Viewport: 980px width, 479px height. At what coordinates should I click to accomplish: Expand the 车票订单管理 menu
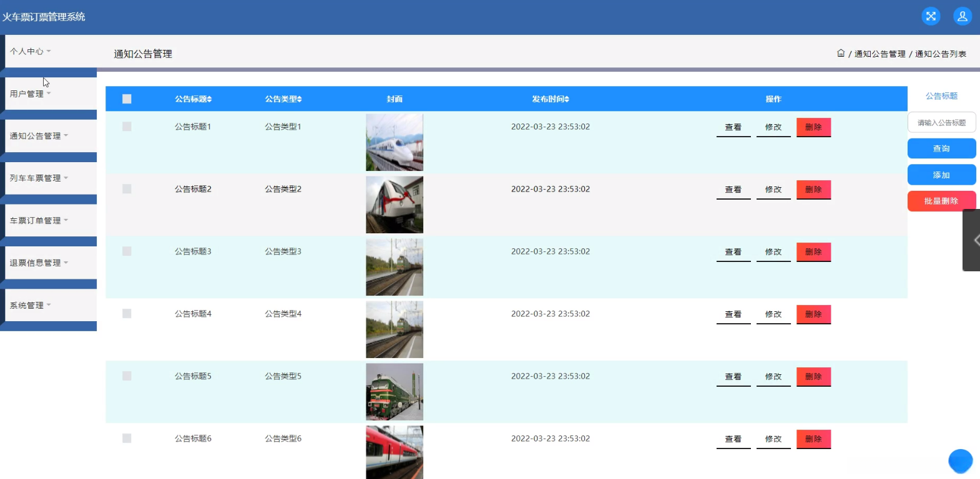[x=51, y=221]
